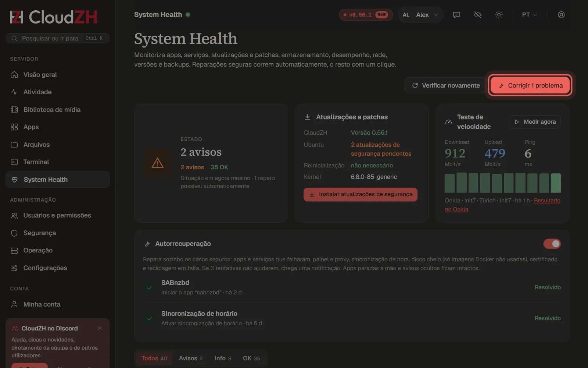
Task: Click '2 atualizações de segurança pendentes' text
Action: 381,149
